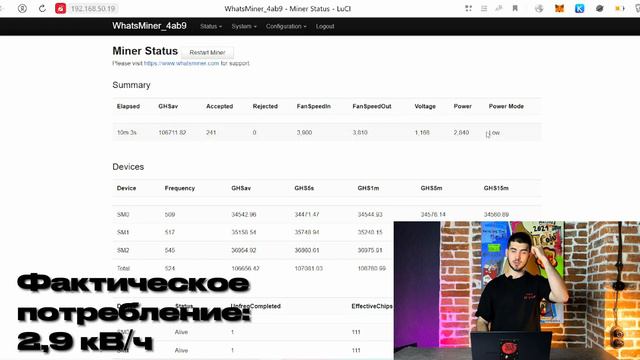Open the System dropdown menu
This screenshot has height=360, width=640.
[244, 26]
